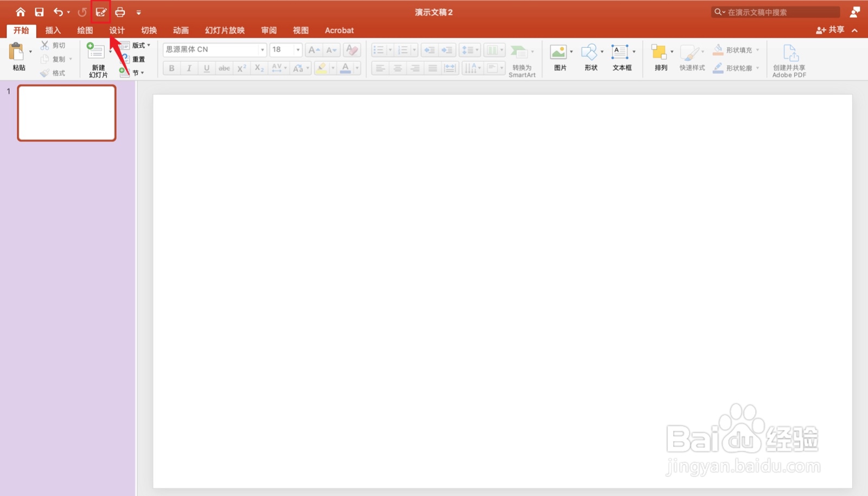
Task: Expand the font size 18 dropdown
Action: pyautogui.click(x=298, y=50)
